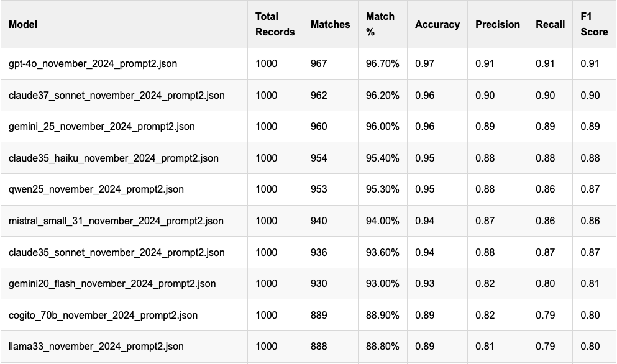Click the gemini_25_november_2024_prompt2.json model cell
This screenshot has height=364, width=617.
pos(102,127)
